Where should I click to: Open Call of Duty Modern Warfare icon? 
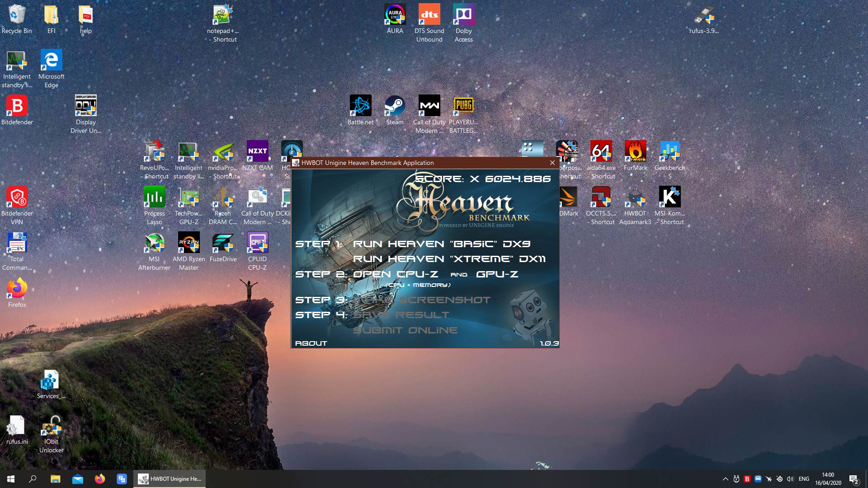[429, 115]
